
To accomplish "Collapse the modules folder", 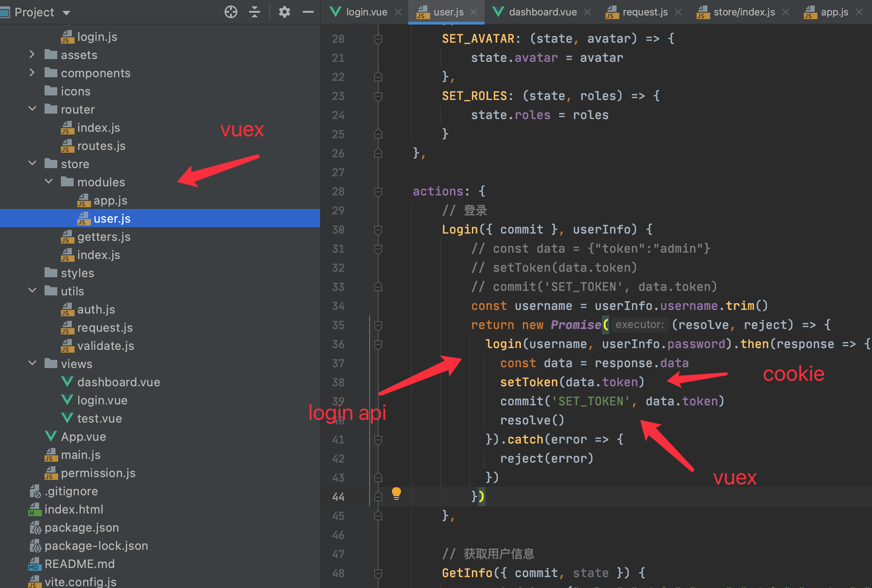I will (49, 182).
